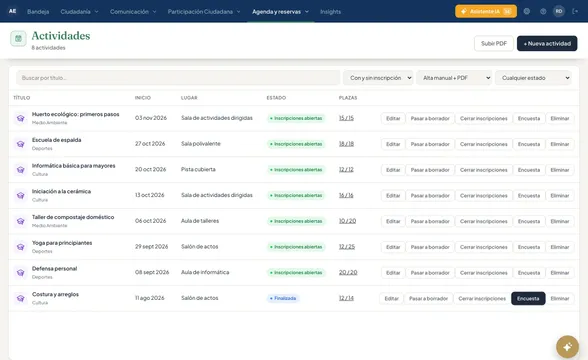588x360 pixels.
Task: Edit the Defensa personal activity
Action: 393,273
